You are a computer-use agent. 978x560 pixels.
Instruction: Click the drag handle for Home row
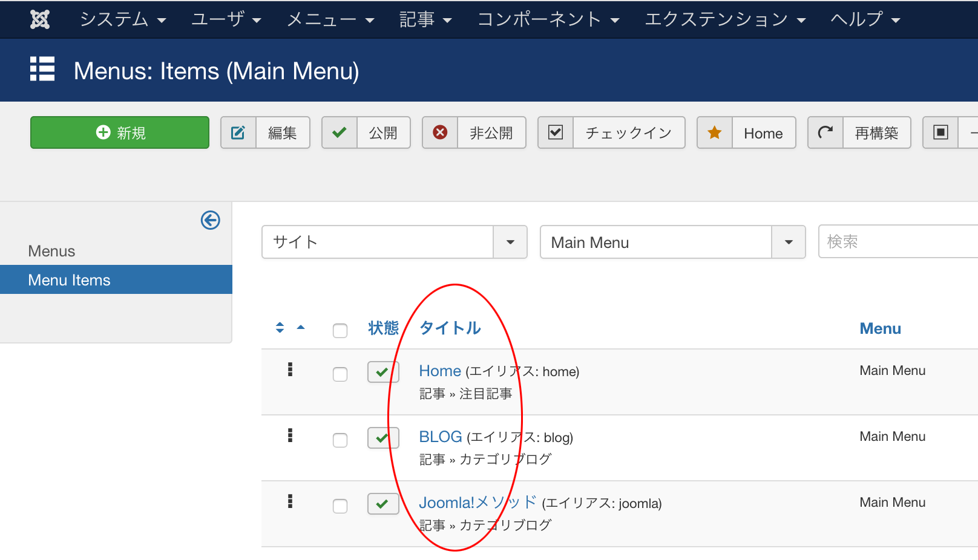[x=290, y=370]
